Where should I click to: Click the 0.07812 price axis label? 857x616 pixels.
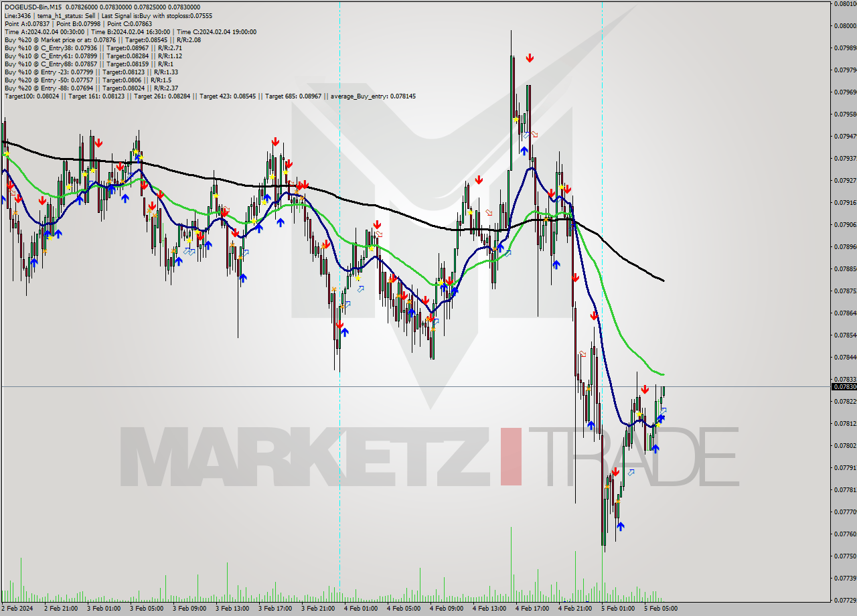point(845,423)
